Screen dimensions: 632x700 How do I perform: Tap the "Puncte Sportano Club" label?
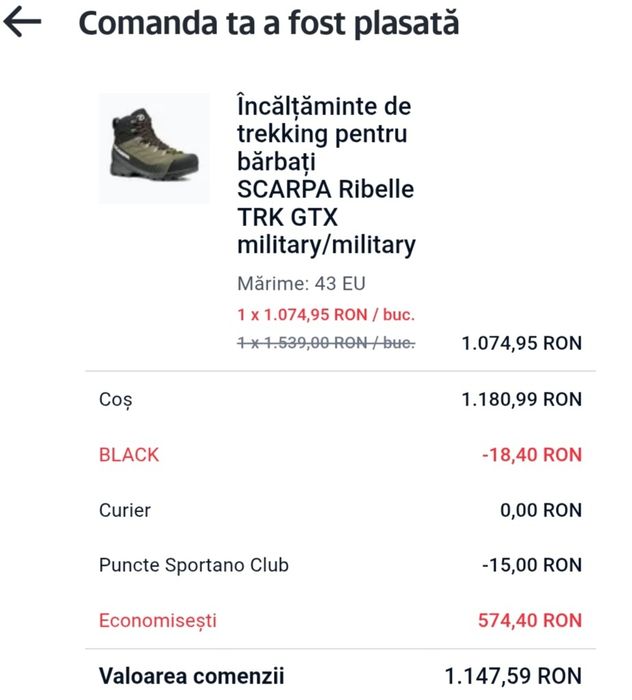pos(194,565)
